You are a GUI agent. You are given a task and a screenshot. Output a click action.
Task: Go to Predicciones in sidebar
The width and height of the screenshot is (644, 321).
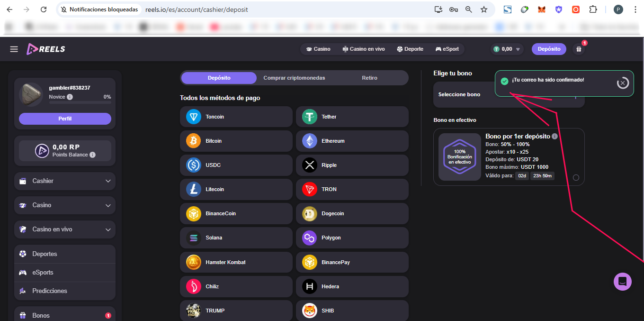tap(65, 291)
